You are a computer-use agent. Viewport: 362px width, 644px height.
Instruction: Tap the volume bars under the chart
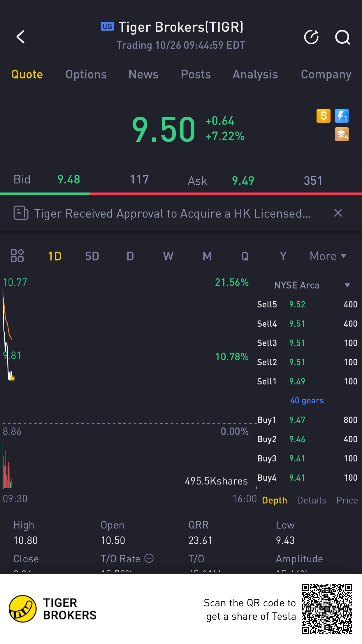pyautogui.click(x=7, y=465)
